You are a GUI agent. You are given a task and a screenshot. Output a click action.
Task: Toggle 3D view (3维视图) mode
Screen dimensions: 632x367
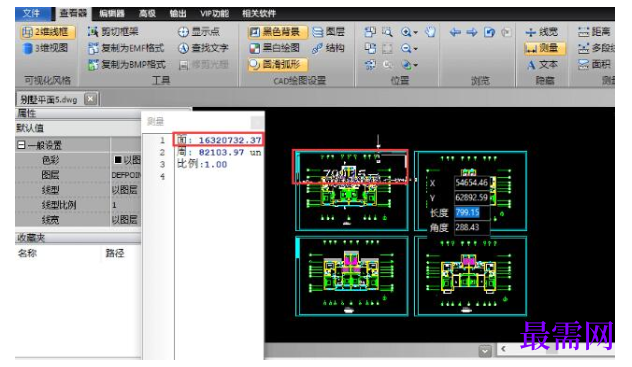(x=45, y=48)
